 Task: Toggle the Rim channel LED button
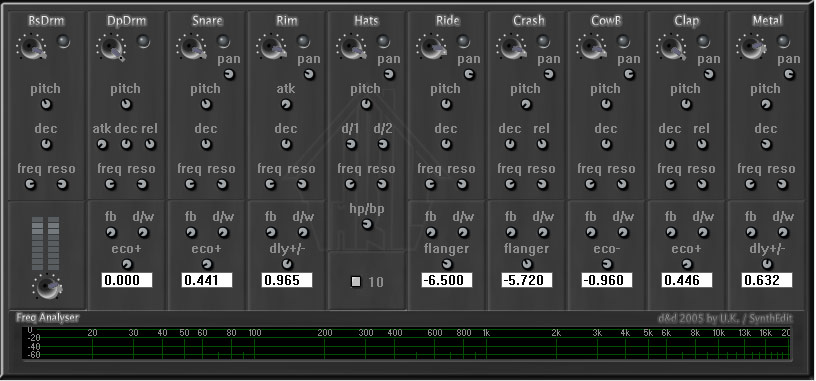(x=303, y=41)
